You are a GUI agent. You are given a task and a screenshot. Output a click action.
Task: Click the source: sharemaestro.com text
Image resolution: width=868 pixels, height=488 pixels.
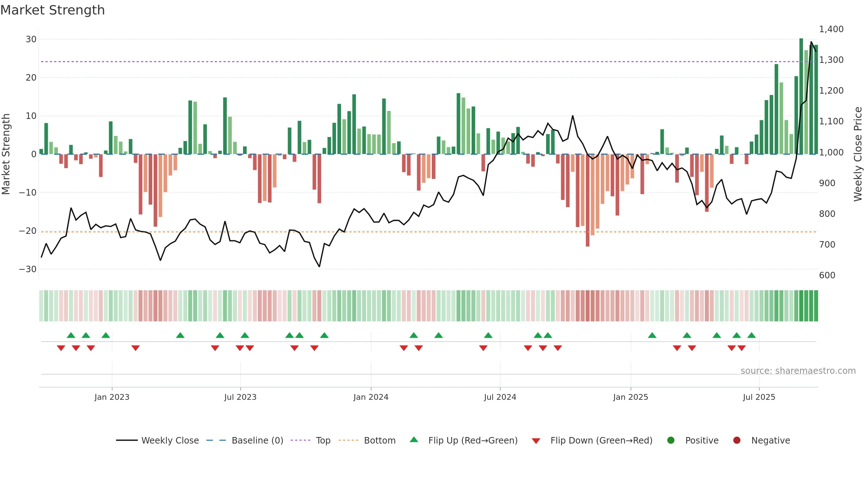pyautogui.click(x=798, y=371)
